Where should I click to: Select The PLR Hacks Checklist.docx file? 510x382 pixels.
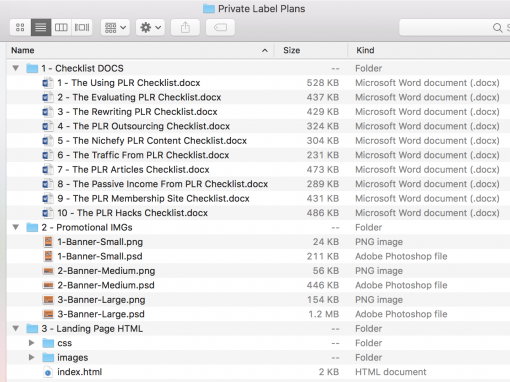(x=132, y=213)
